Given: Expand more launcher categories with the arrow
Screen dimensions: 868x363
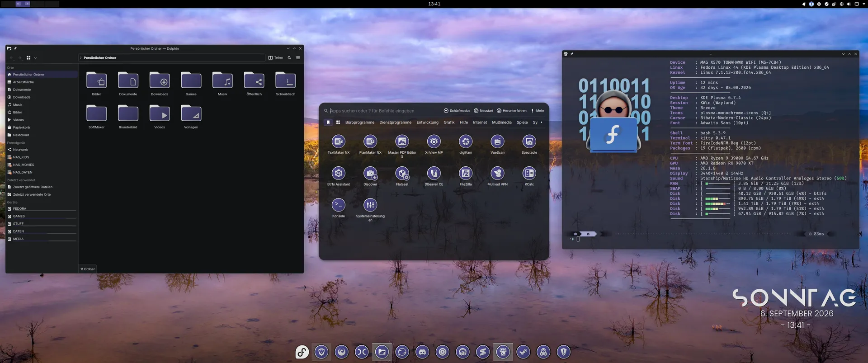Looking at the screenshot, I should [541, 123].
